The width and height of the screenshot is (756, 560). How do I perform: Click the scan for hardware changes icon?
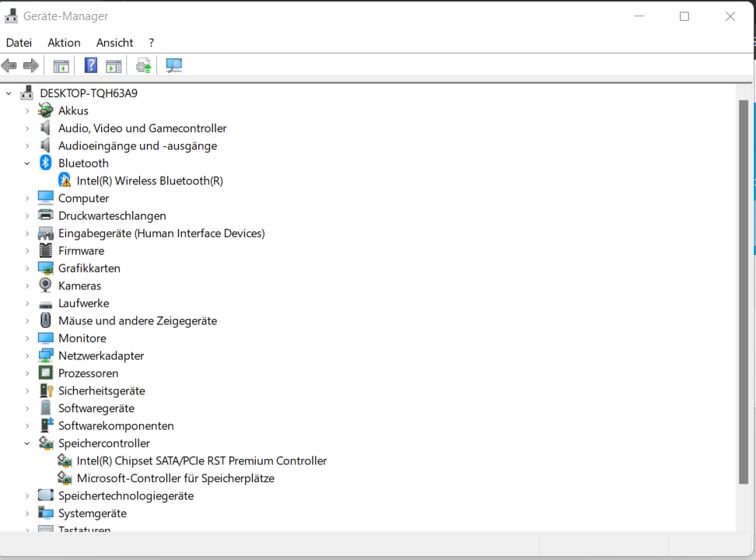[x=174, y=66]
